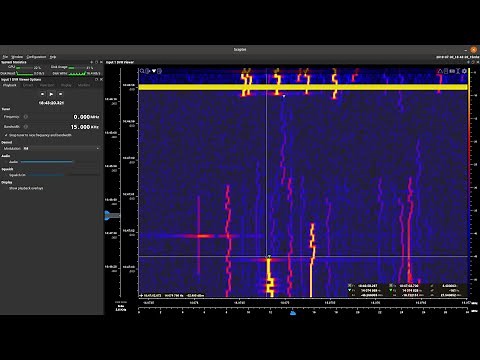The image size is (480, 360).
Task: Select the Playback tab
Action: click(x=10, y=85)
